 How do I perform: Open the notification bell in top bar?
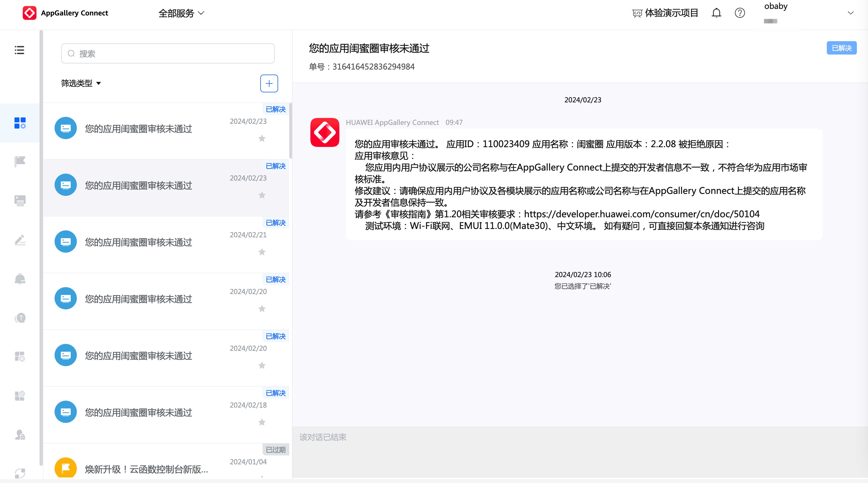pyautogui.click(x=716, y=13)
